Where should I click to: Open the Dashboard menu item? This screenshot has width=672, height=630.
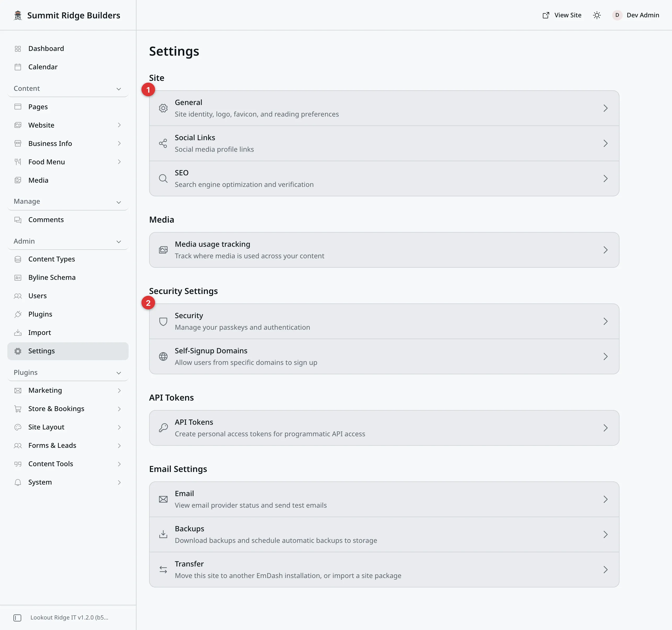[68, 49]
